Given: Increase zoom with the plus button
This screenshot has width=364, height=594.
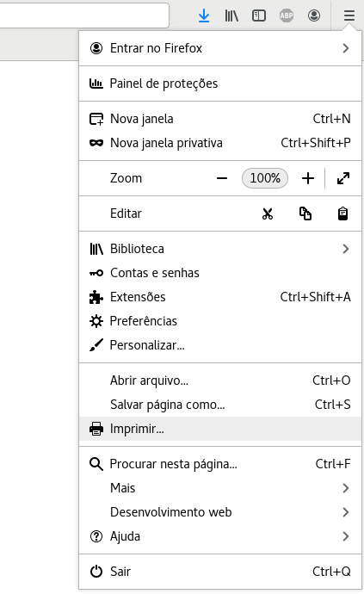Looking at the screenshot, I should pos(308,178).
